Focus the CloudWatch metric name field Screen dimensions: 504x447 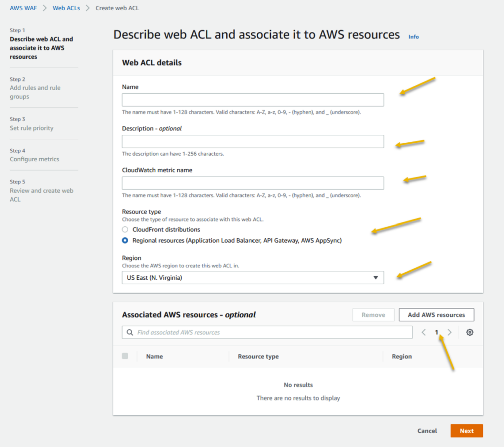[x=253, y=183]
